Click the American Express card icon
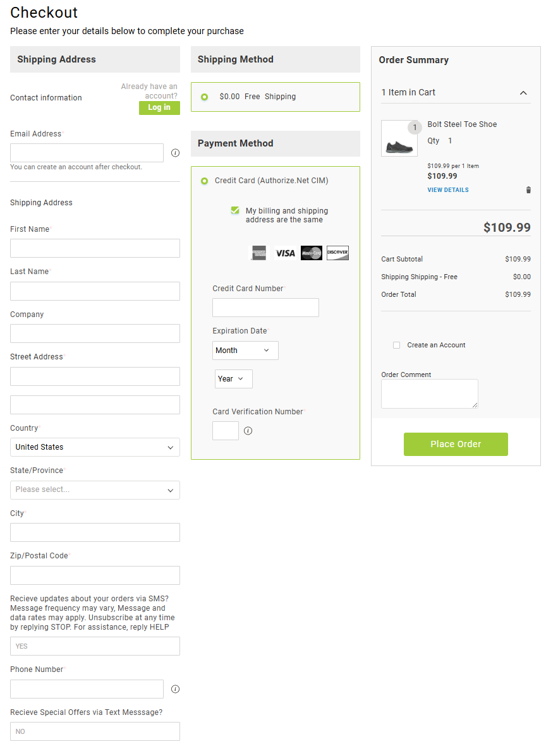This screenshot has width=546, height=756. click(258, 253)
